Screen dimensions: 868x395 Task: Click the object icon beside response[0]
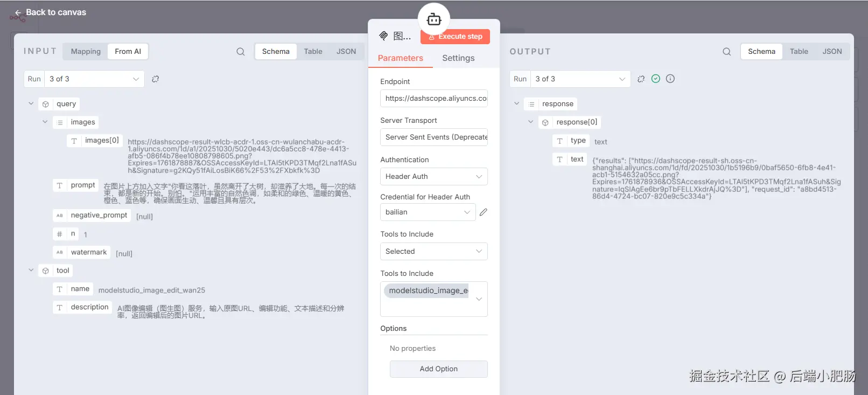545,122
